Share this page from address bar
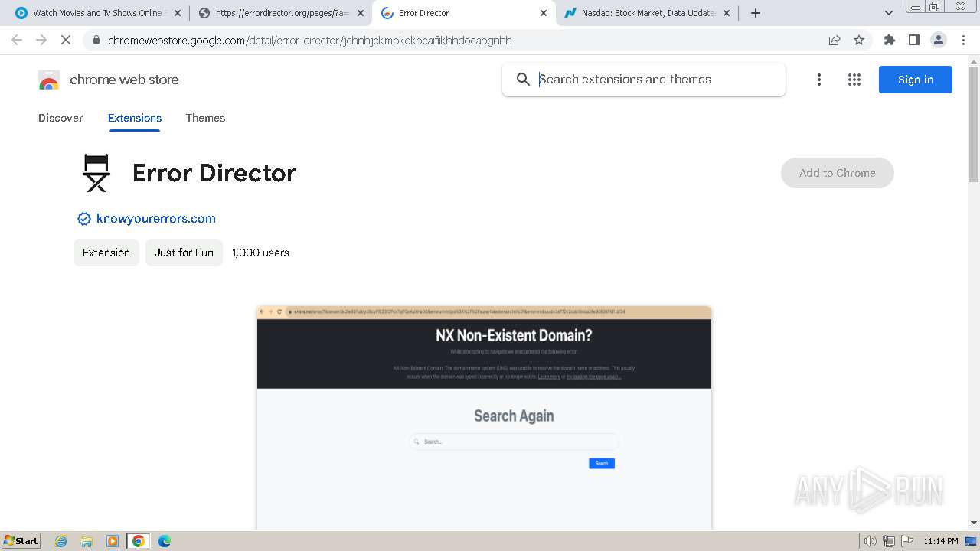 tap(835, 41)
